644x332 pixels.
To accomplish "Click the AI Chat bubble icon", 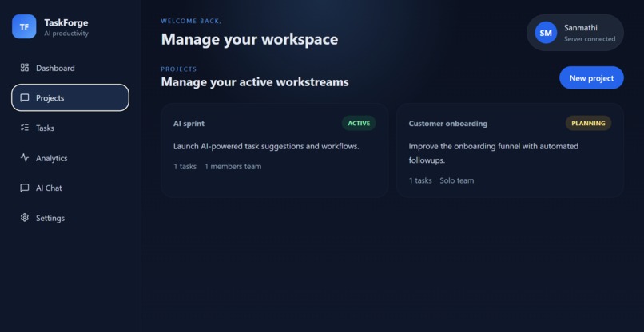I will (25, 188).
